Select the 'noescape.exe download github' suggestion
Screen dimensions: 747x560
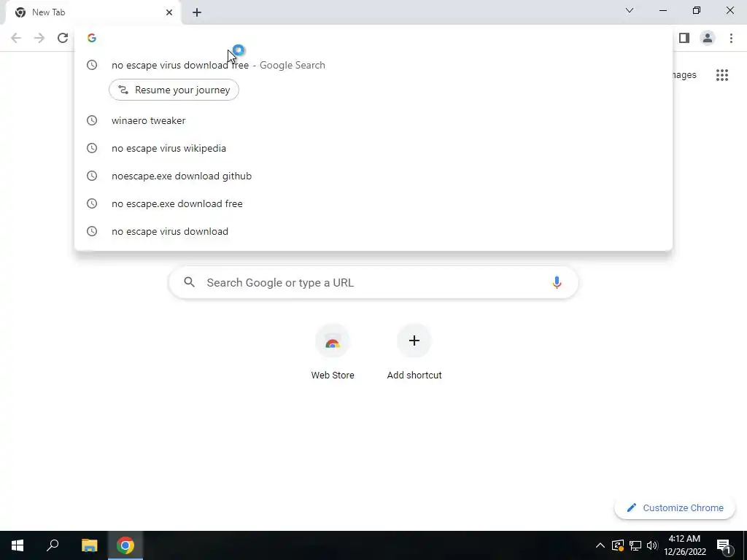373,176
